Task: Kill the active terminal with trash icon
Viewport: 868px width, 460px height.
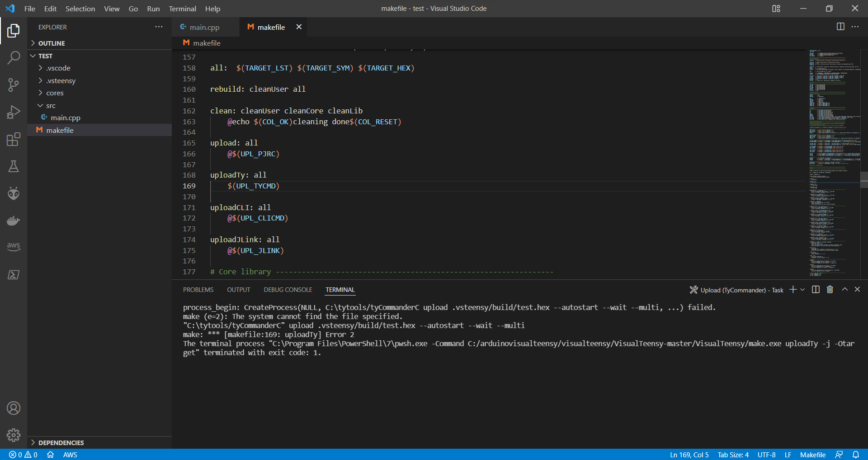Action: point(830,289)
